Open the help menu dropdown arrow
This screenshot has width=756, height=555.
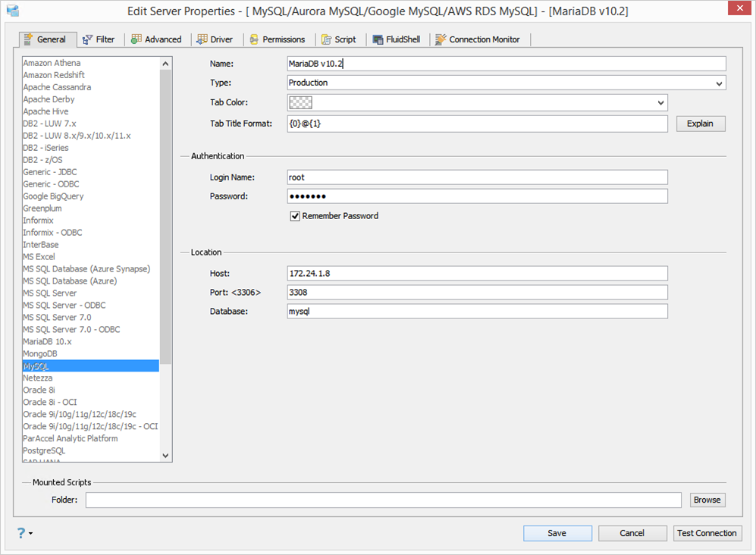tap(30, 534)
